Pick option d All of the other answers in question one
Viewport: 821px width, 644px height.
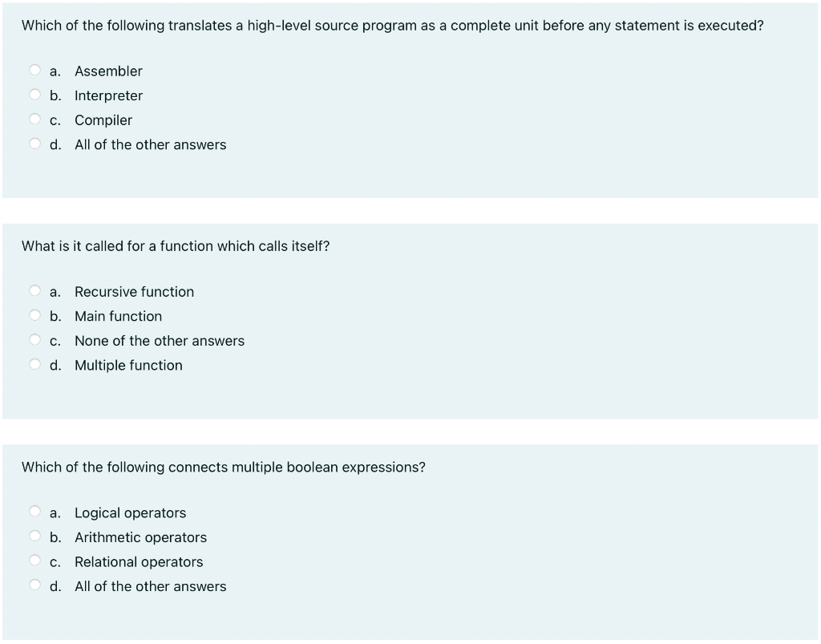34,143
